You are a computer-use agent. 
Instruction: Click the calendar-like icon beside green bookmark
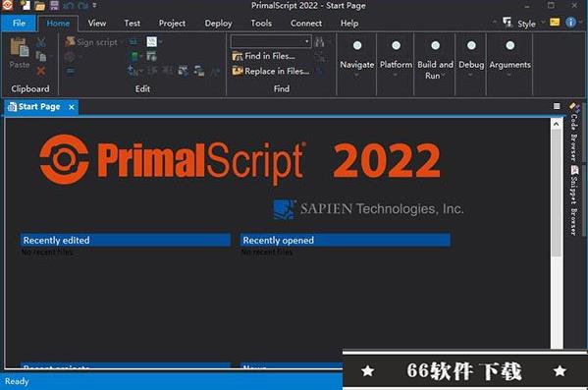click(151, 56)
